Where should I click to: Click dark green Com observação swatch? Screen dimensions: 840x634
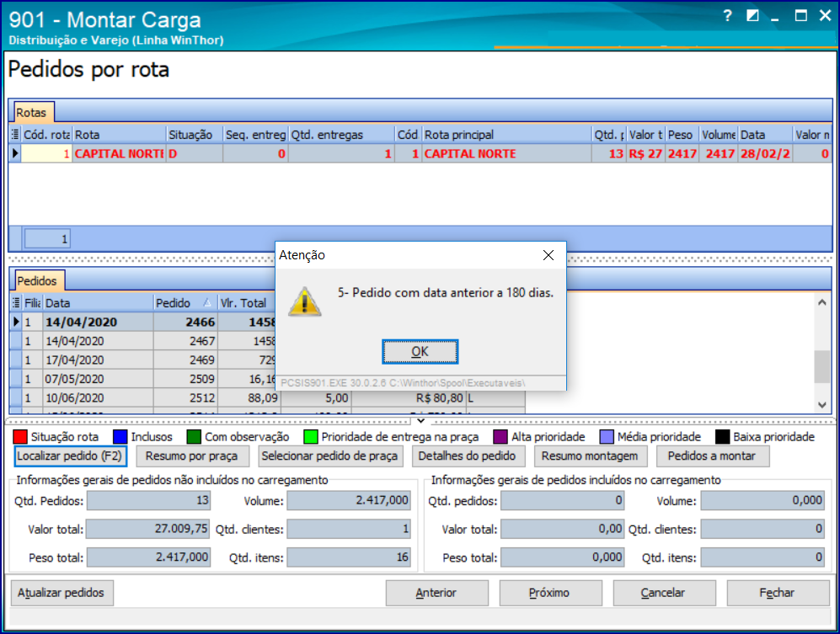[x=194, y=437]
